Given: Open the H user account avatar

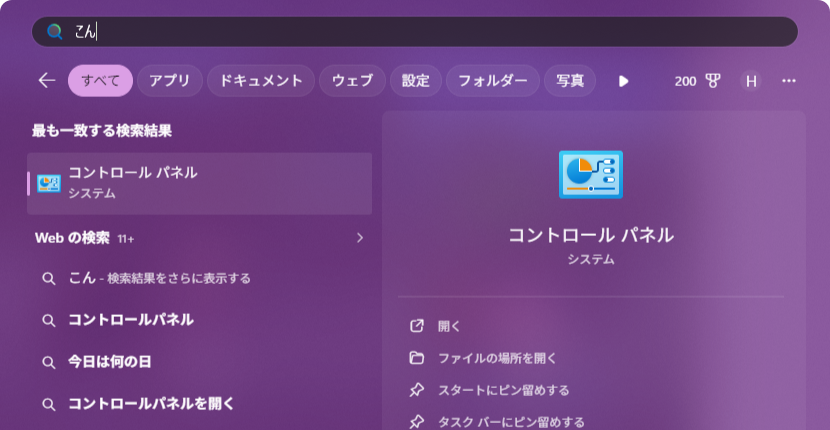Looking at the screenshot, I should (x=751, y=81).
